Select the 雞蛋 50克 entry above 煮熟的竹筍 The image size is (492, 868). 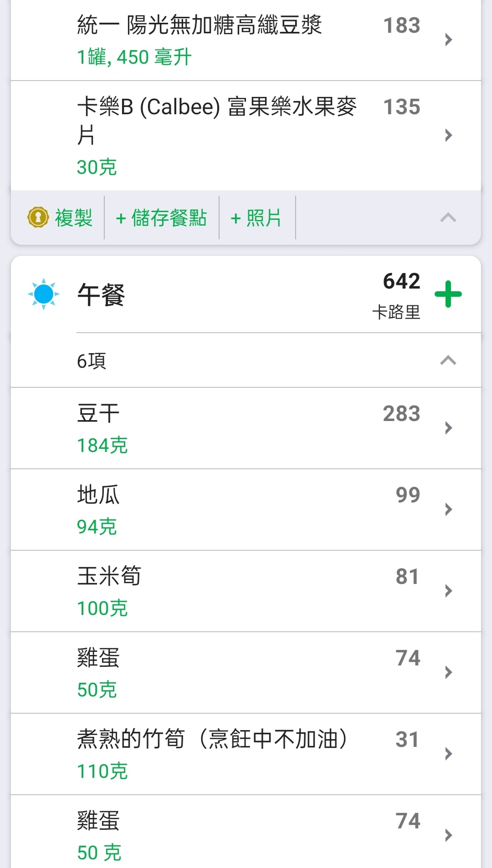pos(246,673)
